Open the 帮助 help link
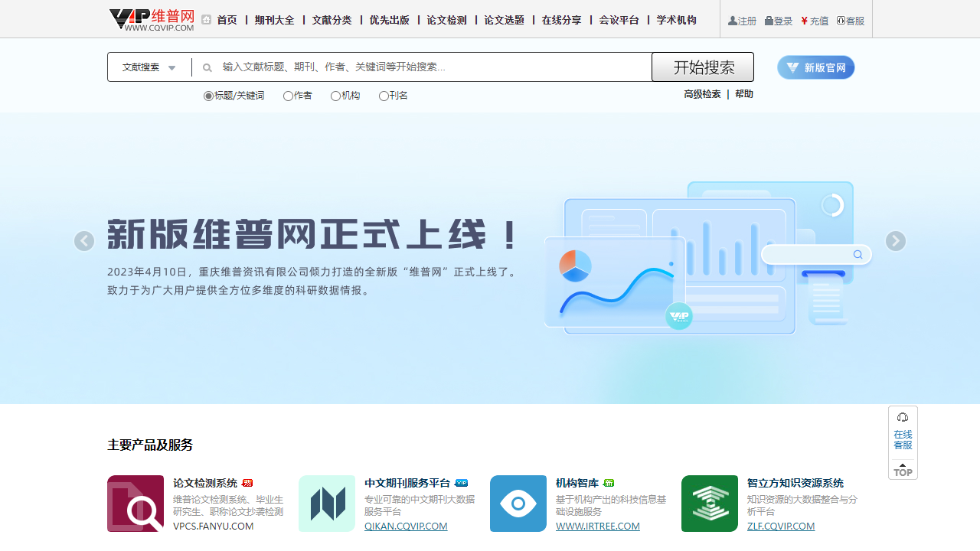Image resolution: width=980 pixels, height=551 pixels. pos(744,94)
